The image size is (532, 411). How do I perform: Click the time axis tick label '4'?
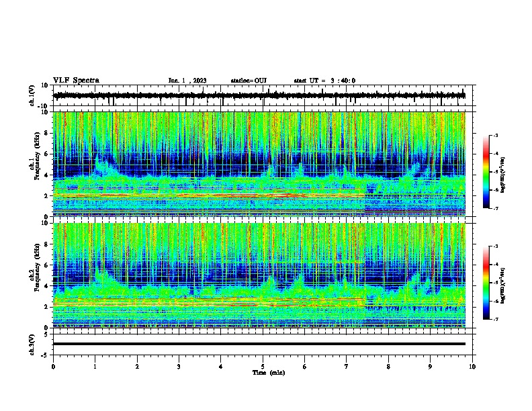click(221, 367)
